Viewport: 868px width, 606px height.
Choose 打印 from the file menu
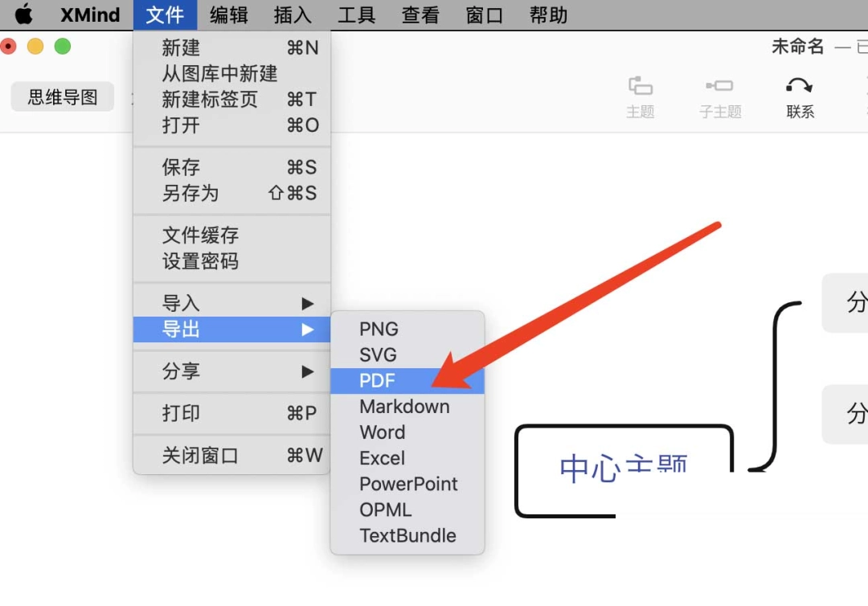click(x=232, y=413)
